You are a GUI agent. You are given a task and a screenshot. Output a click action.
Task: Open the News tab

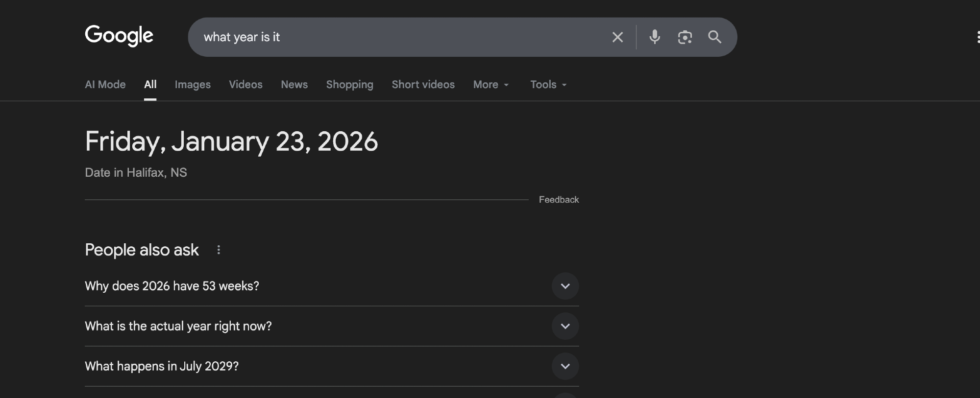(x=294, y=85)
